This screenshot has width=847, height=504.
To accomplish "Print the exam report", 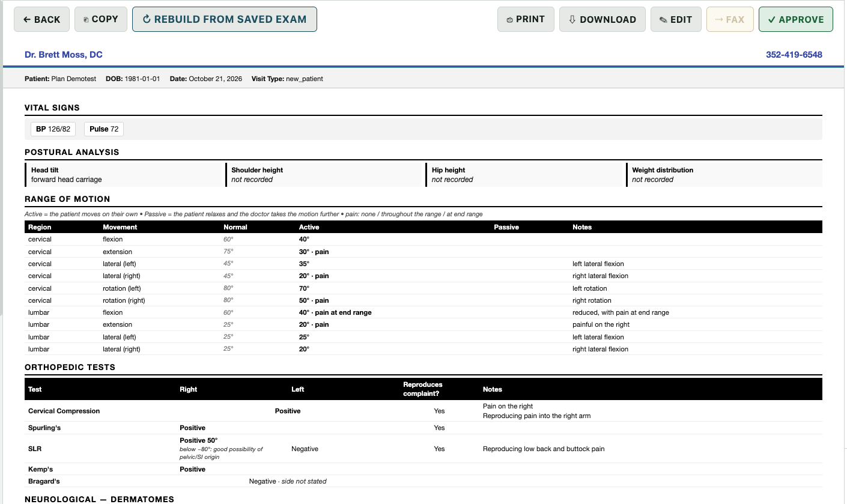I will click(526, 19).
